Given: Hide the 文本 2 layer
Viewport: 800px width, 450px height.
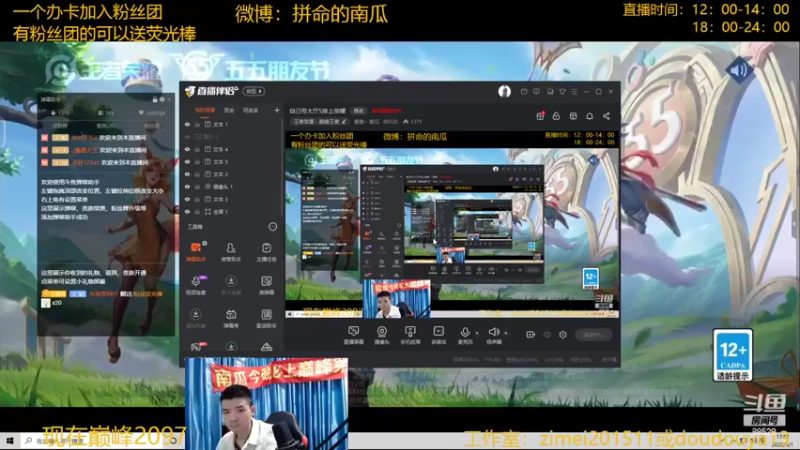Looking at the screenshot, I should pyautogui.click(x=187, y=174).
